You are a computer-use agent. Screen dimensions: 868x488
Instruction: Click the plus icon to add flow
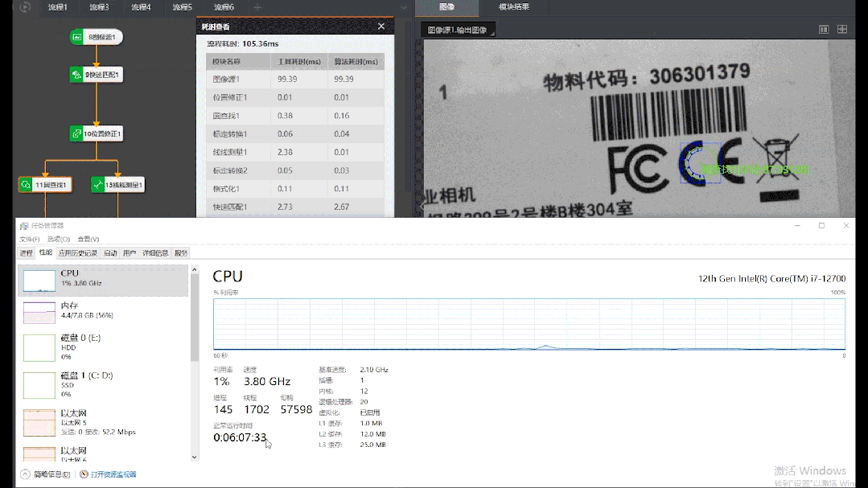(x=257, y=7)
